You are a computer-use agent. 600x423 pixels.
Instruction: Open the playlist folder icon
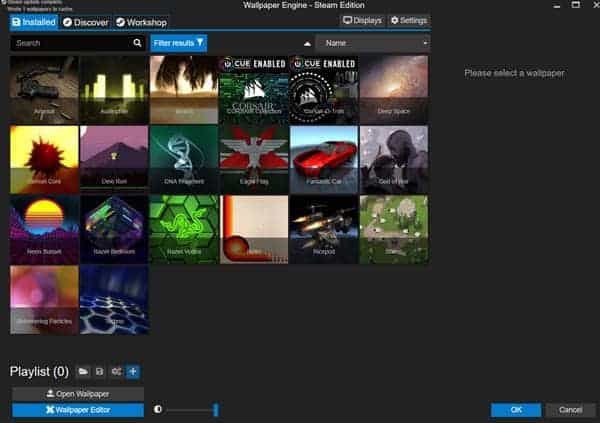coord(84,372)
